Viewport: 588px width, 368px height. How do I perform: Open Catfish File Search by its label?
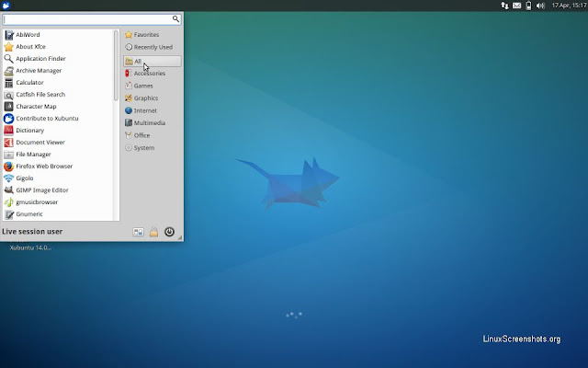click(40, 95)
